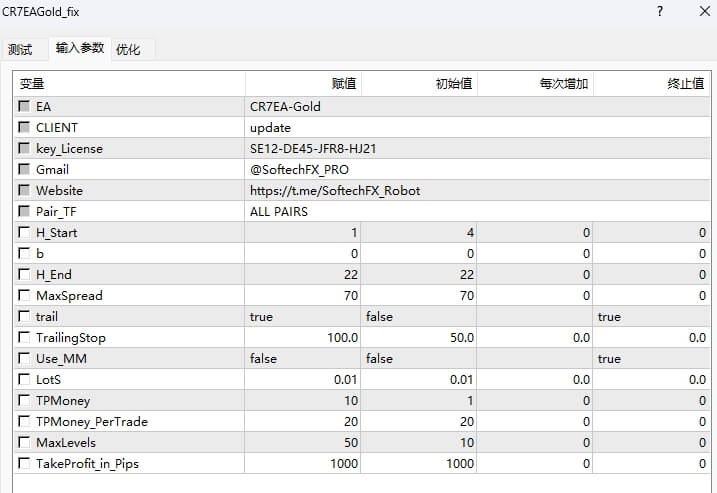The width and height of the screenshot is (717, 493).
Task: Tick the TakeProfit_in_Pips checkbox
Action: [x=24, y=464]
